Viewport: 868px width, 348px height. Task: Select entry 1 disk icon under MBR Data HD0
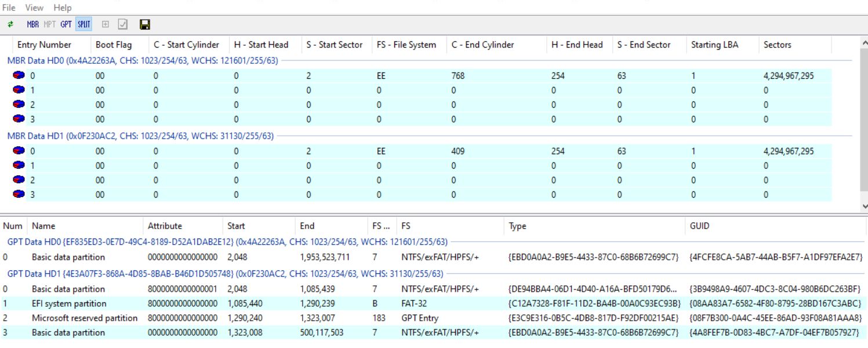tap(19, 90)
